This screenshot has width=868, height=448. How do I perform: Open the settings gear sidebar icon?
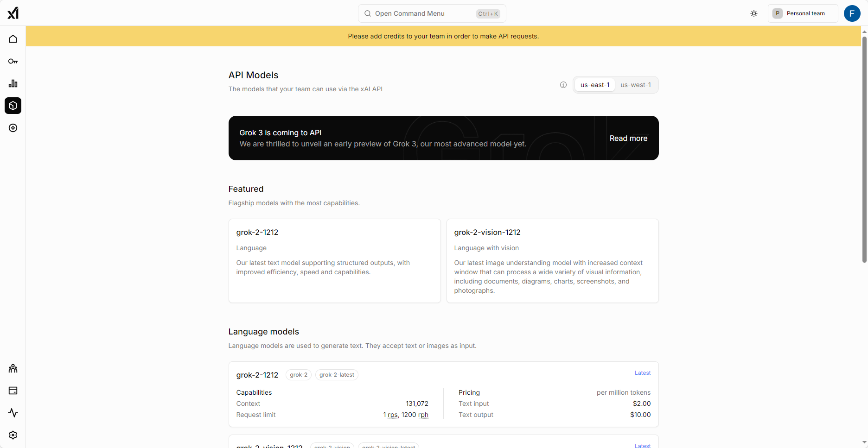click(13, 435)
